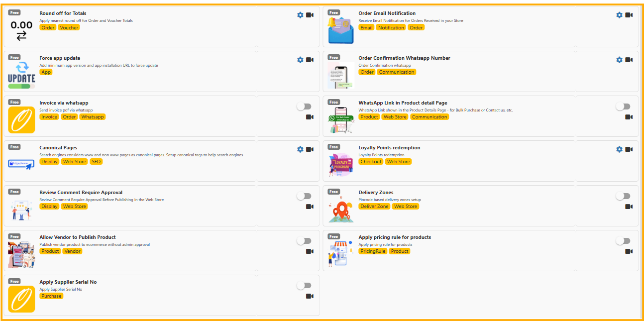Click the video icon on Apply Supplier Serial No
The image size is (644, 321).
pyautogui.click(x=309, y=296)
